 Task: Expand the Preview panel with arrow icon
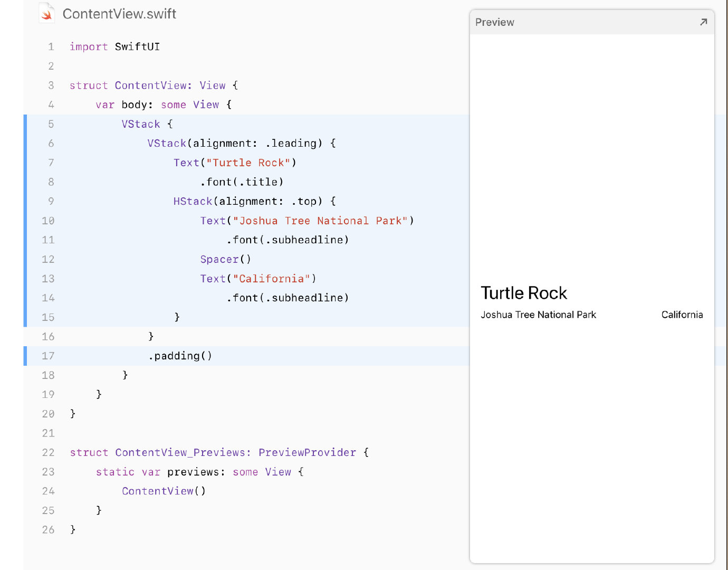pyautogui.click(x=703, y=22)
